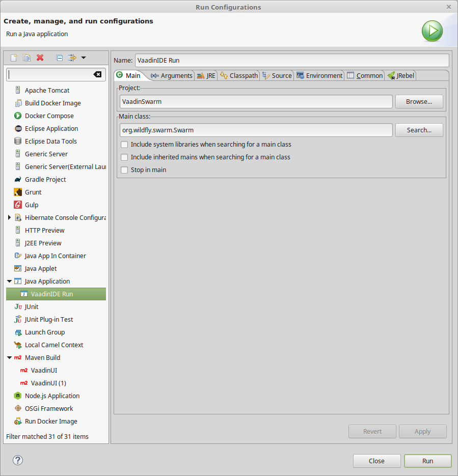Click the Gulp icon

pyautogui.click(x=18, y=205)
